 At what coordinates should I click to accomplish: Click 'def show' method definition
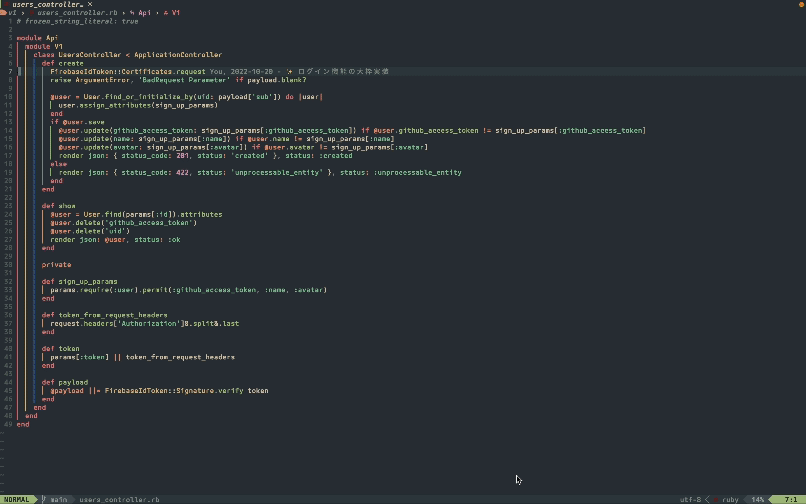(x=58, y=206)
